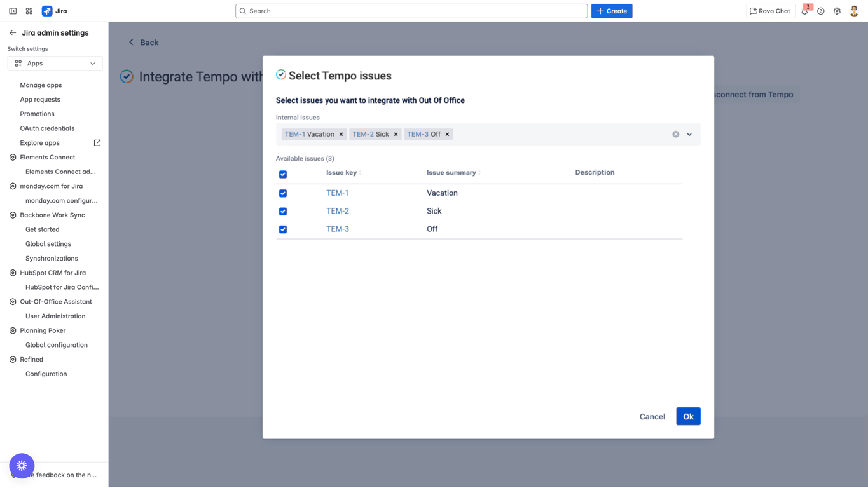868x488 pixels.
Task: Expand the Internal issues dropdown arrow
Action: [x=689, y=134]
